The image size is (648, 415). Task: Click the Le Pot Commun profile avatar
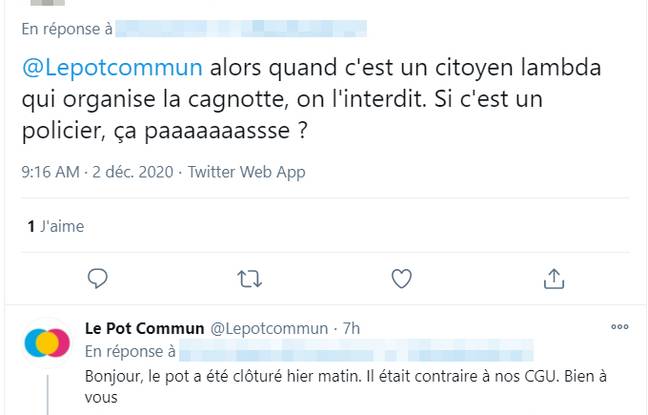coord(47,343)
